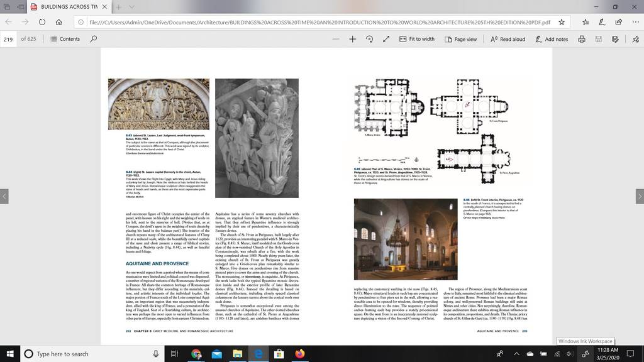Image resolution: width=644 pixels, height=362 pixels.
Task: Fit PDF to full page
Action: (386, 39)
